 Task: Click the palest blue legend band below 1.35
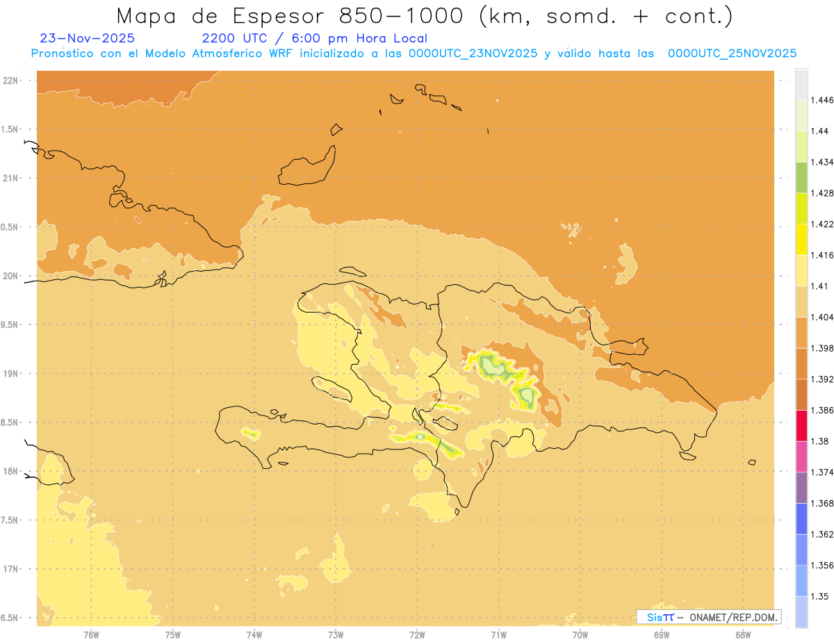pos(801,611)
